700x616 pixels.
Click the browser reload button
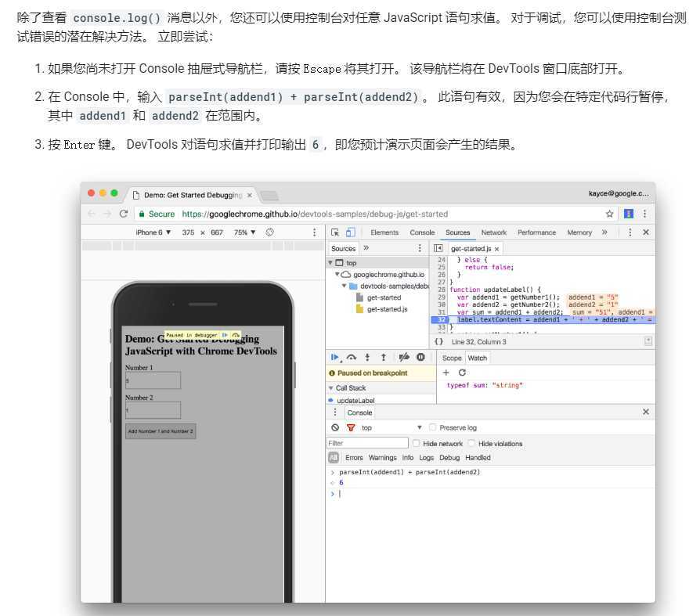124,214
